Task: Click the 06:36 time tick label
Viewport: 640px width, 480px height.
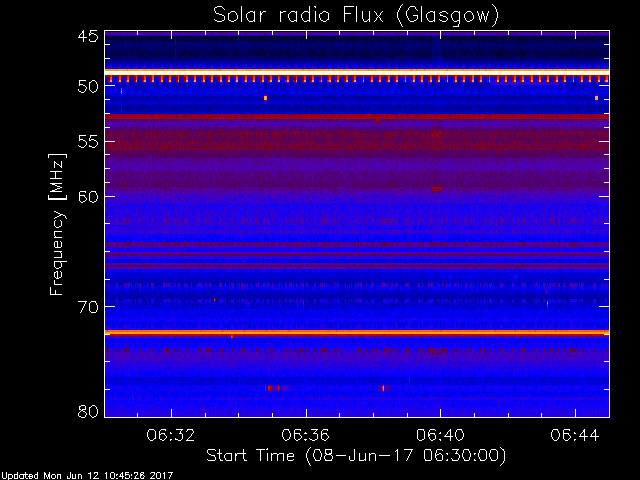Action: [x=305, y=435]
